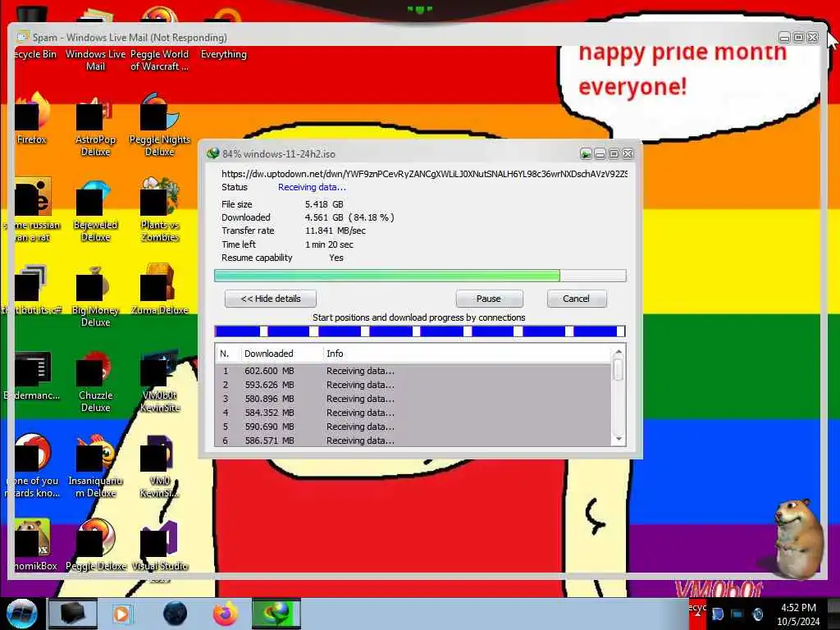Pause the windows-11-24h2.iso download
This screenshot has width=840, height=630.
coord(489,299)
